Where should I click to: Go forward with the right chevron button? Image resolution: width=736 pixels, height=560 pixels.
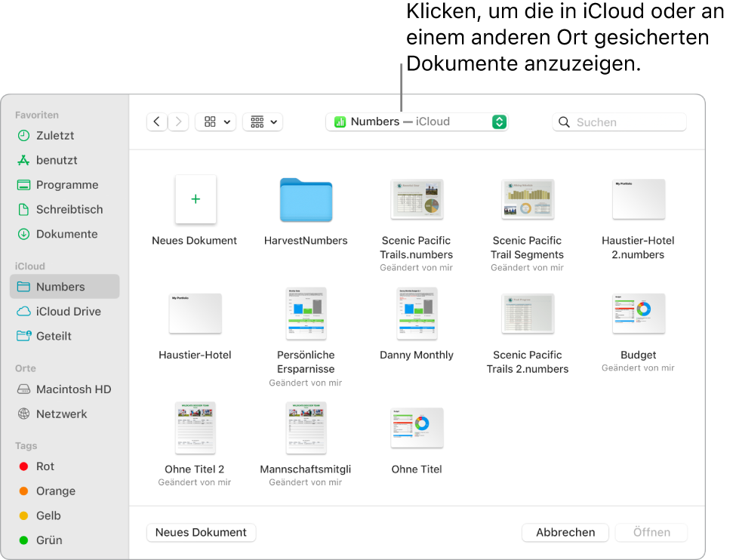178,122
